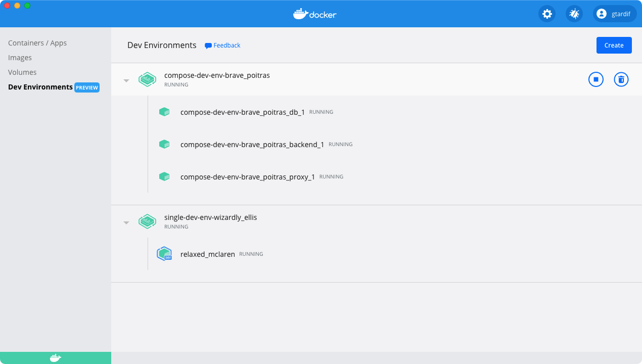642x364 pixels.
Task: Click the bug report whale icon
Action: point(574,14)
